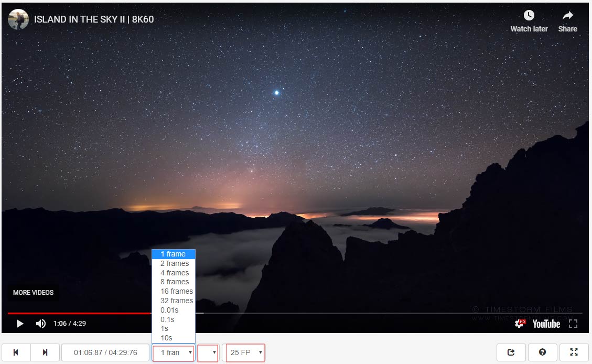
Task: Open the 25 FP framerate dropdown
Action: coord(244,352)
